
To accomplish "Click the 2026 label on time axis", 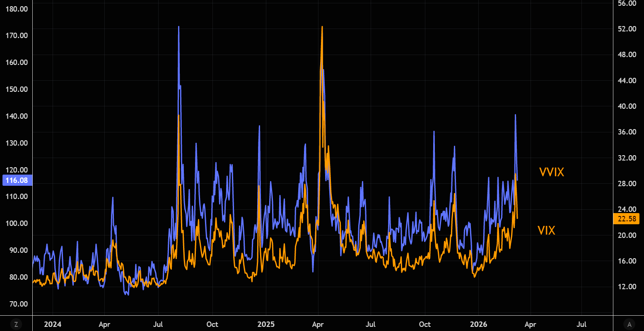I will pos(478,324).
